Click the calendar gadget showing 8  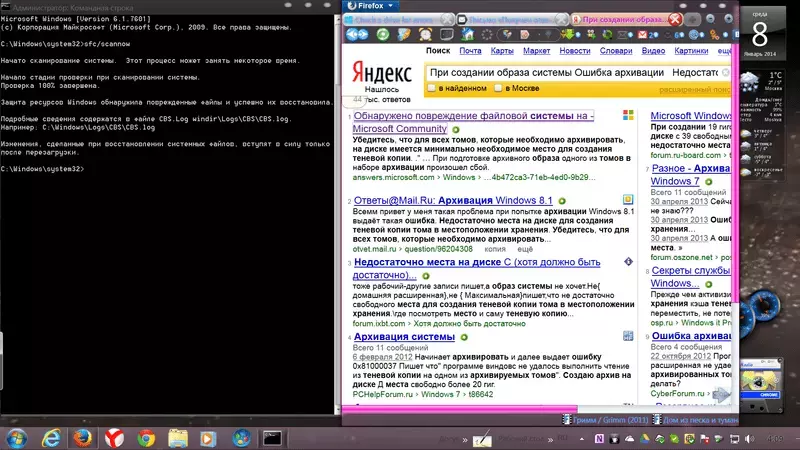[x=759, y=34]
